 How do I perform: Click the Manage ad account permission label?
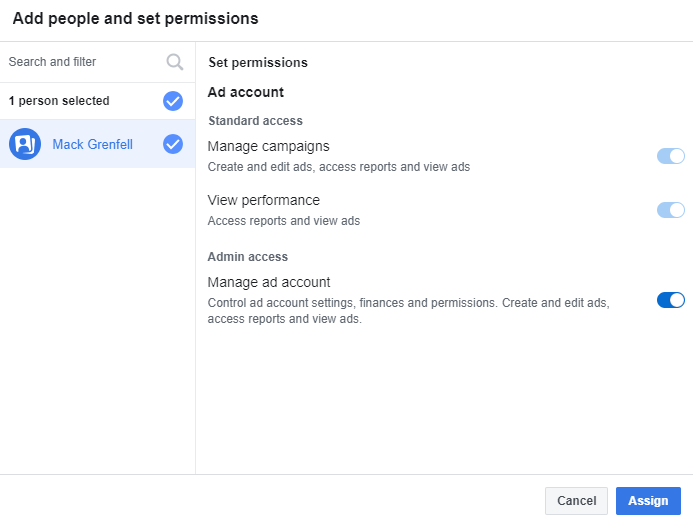pos(269,282)
